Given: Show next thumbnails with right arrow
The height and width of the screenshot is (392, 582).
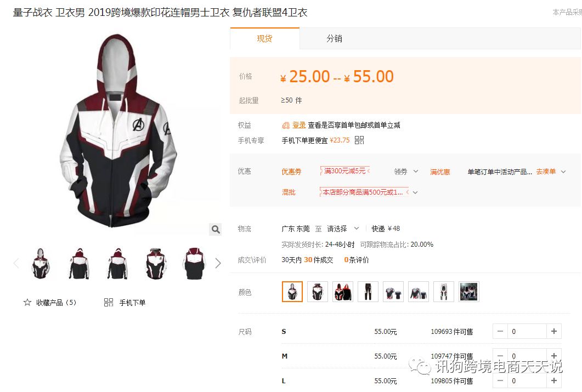Looking at the screenshot, I should (x=218, y=263).
